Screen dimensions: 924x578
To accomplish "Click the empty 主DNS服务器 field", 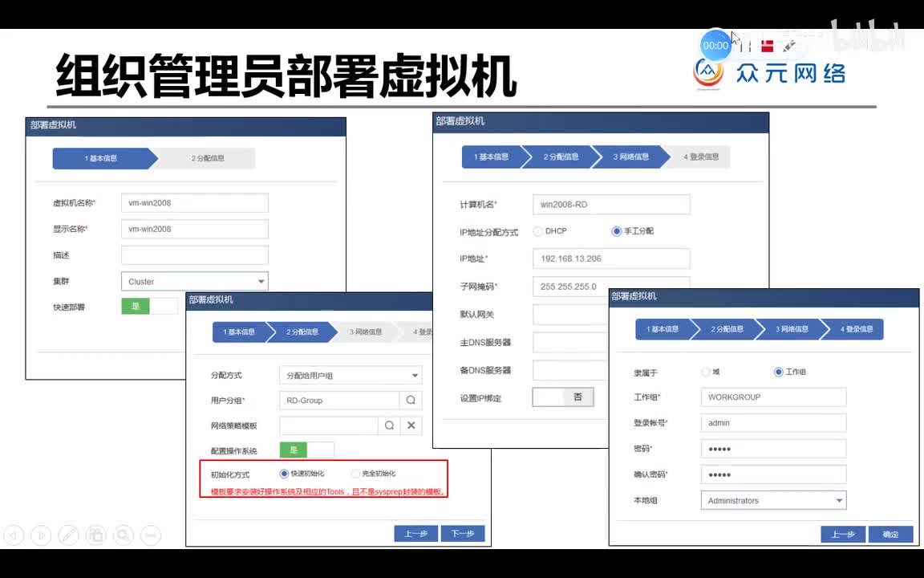I will coord(570,342).
